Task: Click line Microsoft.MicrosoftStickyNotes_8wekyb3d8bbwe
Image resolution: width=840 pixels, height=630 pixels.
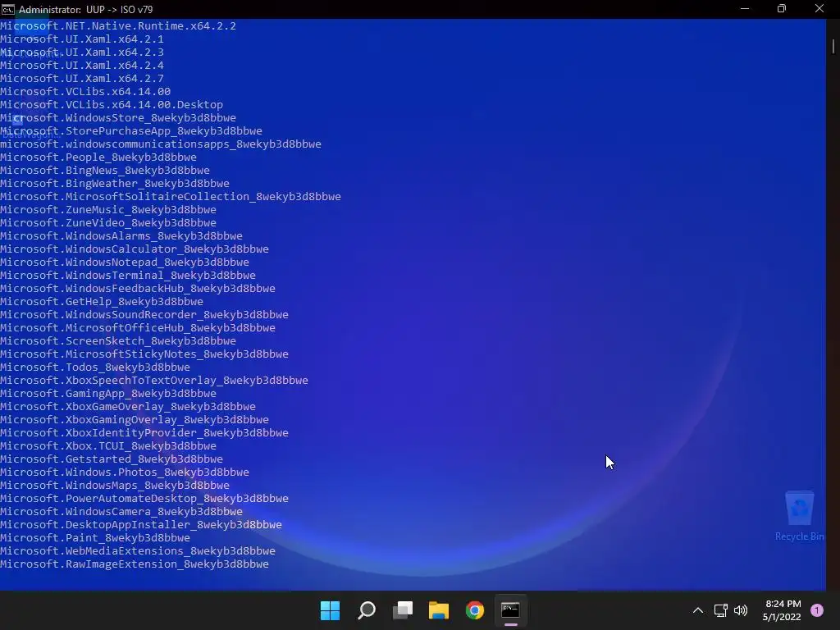Action: (x=144, y=354)
